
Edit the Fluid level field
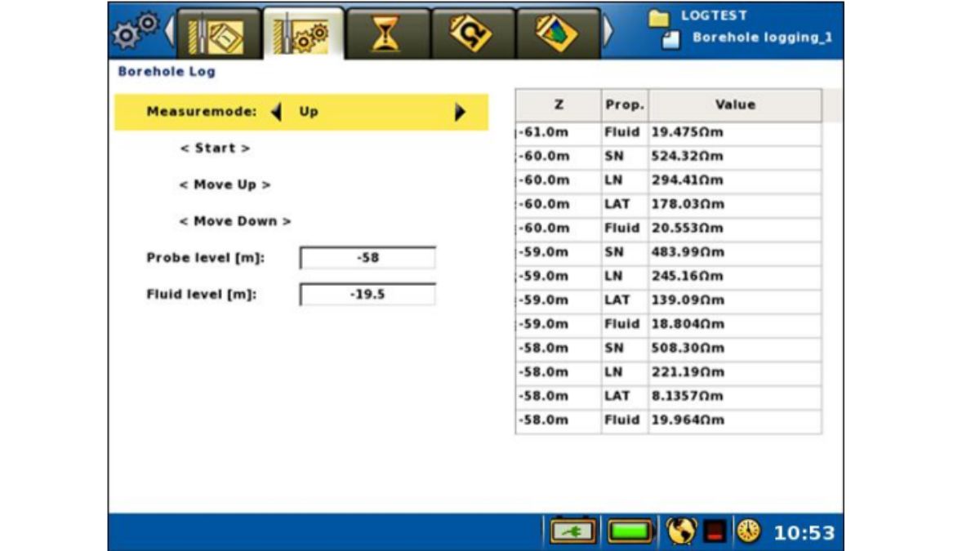(367, 295)
